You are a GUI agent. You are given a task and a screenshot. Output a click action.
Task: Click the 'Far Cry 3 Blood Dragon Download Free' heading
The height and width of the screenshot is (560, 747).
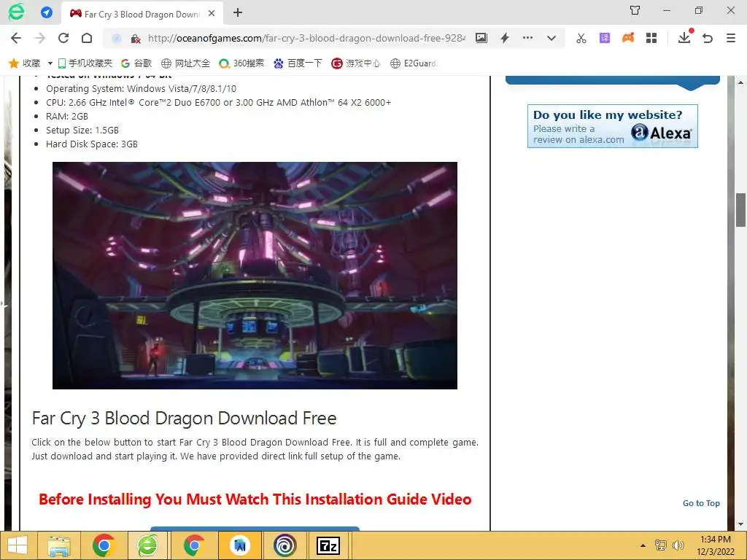tap(184, 418)
